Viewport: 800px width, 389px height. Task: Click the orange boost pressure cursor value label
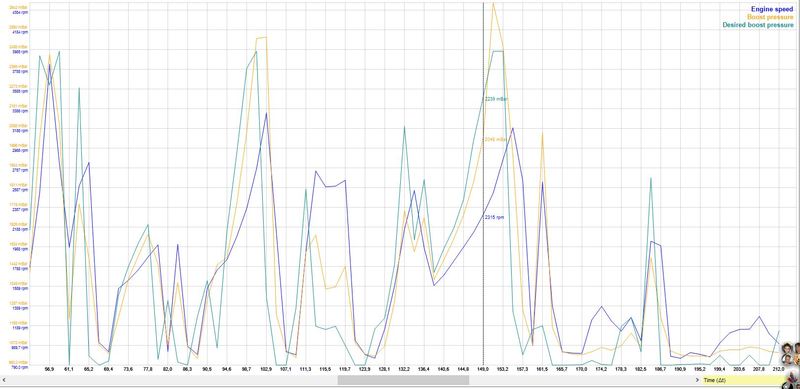495,139
